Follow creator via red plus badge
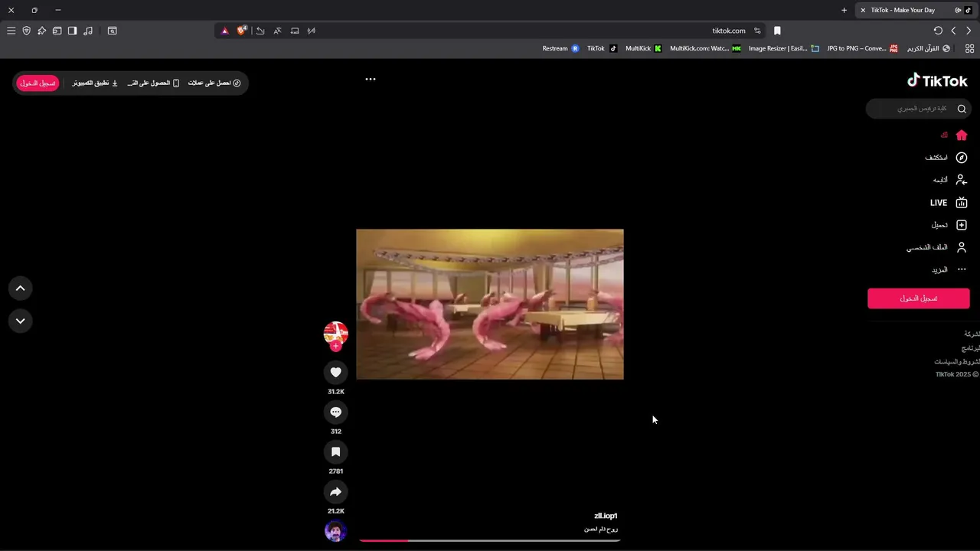 coord(335,346)
